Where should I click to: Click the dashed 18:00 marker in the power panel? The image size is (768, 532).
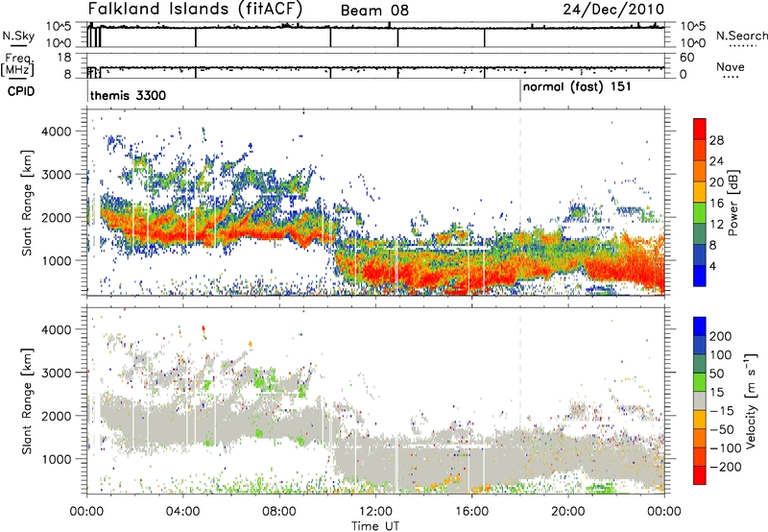click(x=520, y=203)
